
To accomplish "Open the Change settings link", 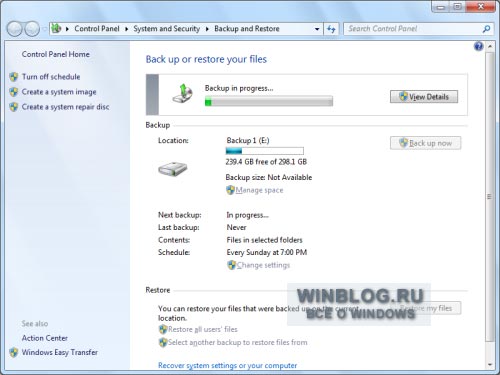I will point(263,265).
